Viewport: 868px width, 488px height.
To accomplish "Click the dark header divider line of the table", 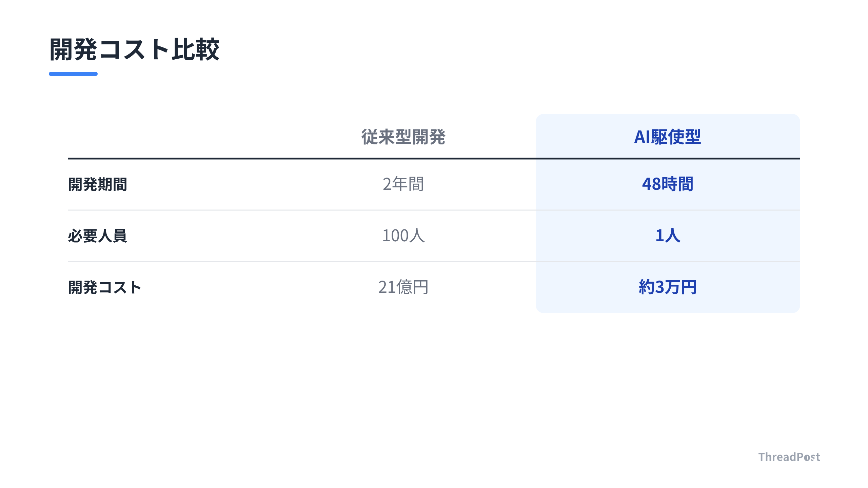I will tap(434, 158).
